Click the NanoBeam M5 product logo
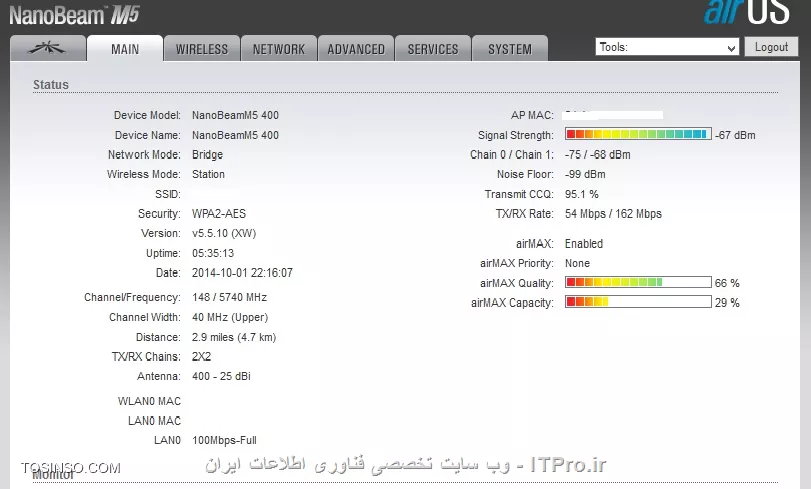The width and height of the screenshot is (811, 489). [74, 15]
